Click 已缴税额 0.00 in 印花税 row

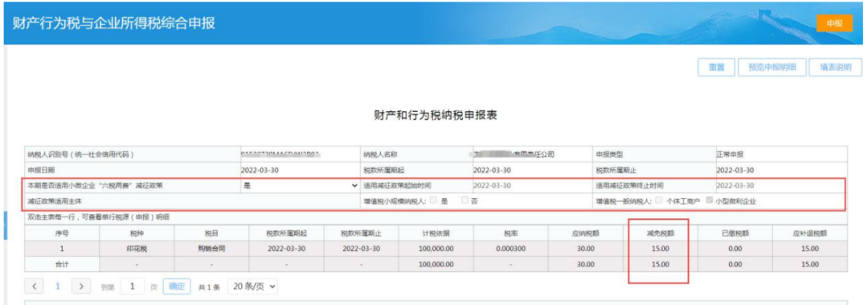[x=735, y=249]
